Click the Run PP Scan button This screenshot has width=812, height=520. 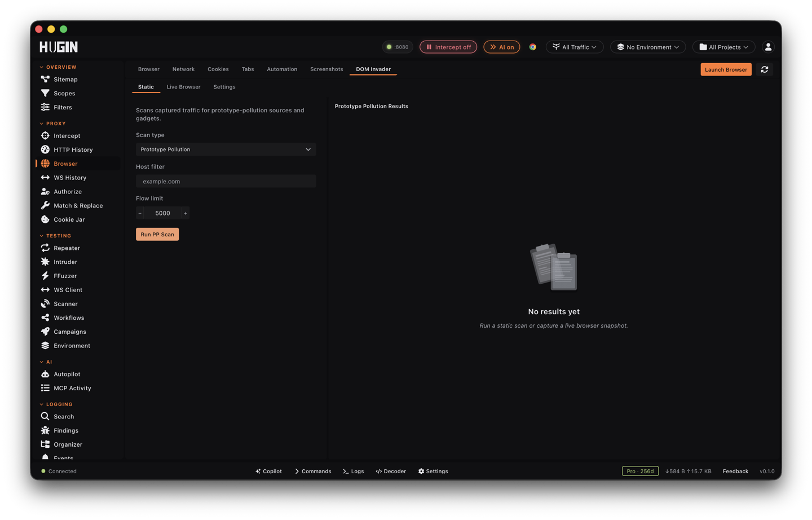click(157, 235)
